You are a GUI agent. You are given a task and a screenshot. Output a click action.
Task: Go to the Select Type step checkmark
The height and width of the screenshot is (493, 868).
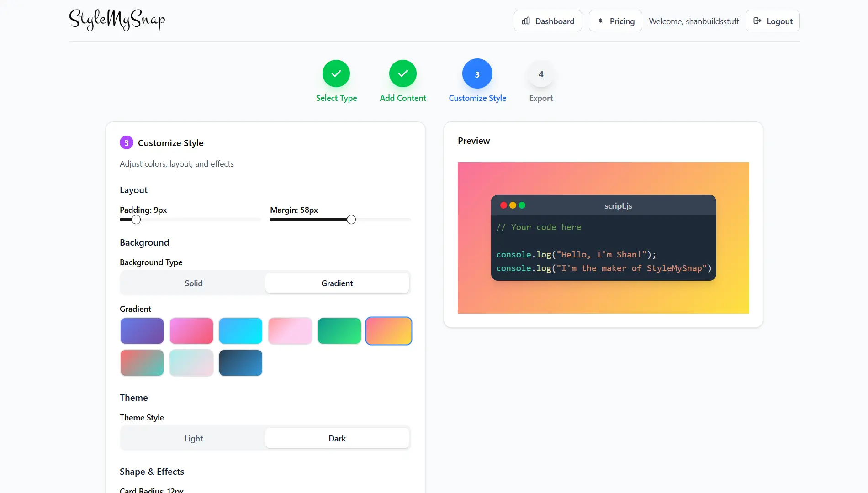pos(336,73)
